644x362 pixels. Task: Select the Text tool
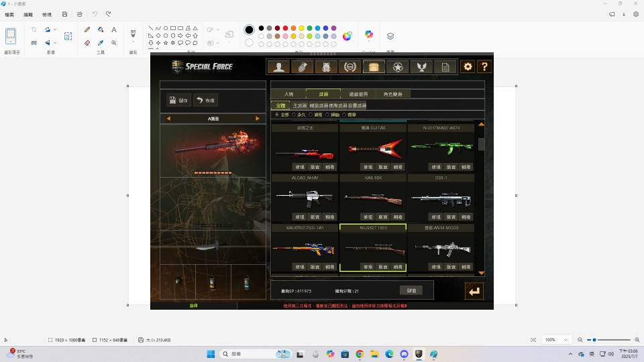[x=114, y=29]
